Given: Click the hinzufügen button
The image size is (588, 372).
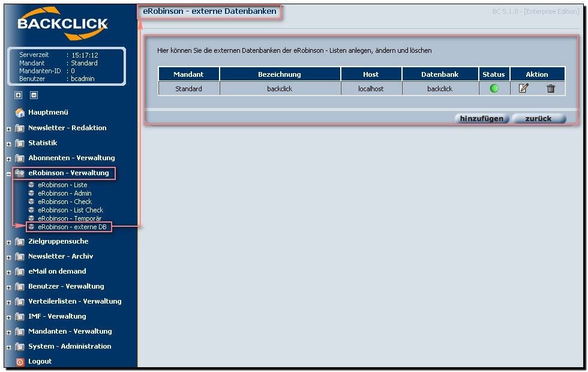Looking at the screenshot, I should click(x=481, y=119).
